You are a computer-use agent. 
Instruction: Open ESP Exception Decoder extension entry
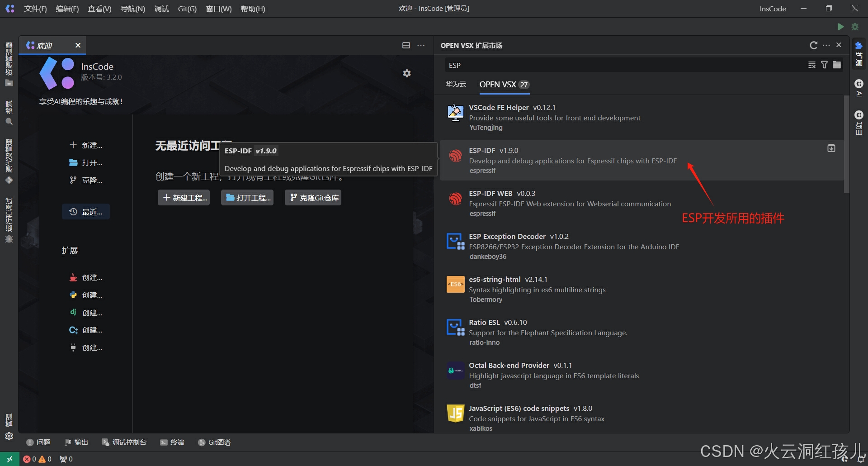tap(642, 246)
